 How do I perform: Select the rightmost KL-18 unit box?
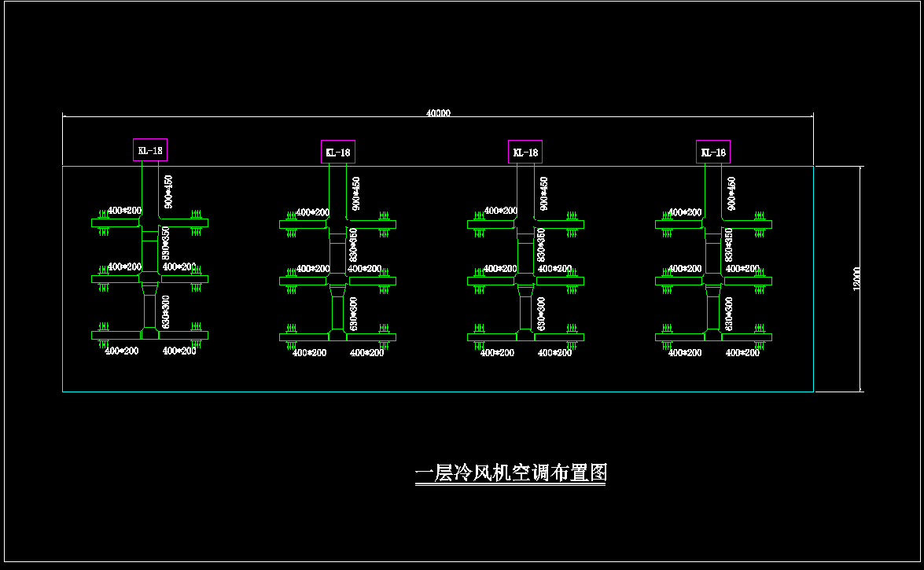(713, 152)
